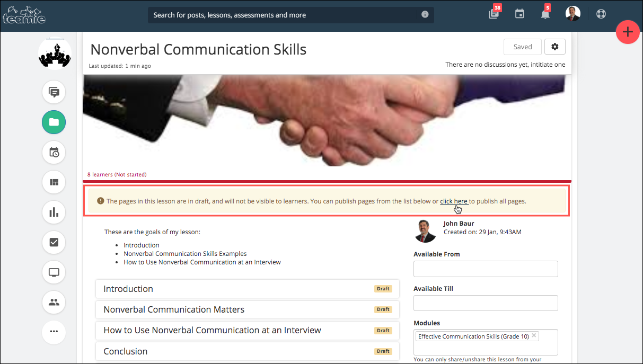Image resolution: width=643 pixels, height=364 pixels.
Task: Click John Baur author name
Action: (459, 224)
